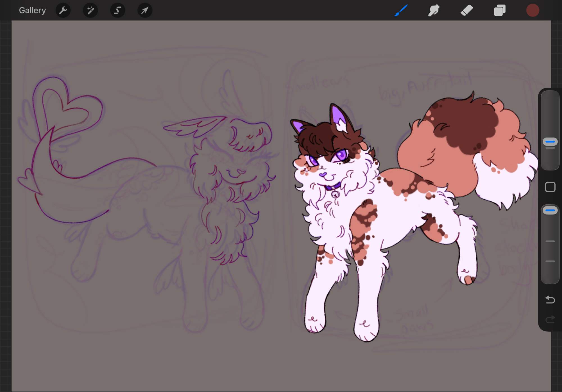Select the Eraser tool
Viewport: 562px width, 392px height.
pyautogui.click(x=467, y=10)
